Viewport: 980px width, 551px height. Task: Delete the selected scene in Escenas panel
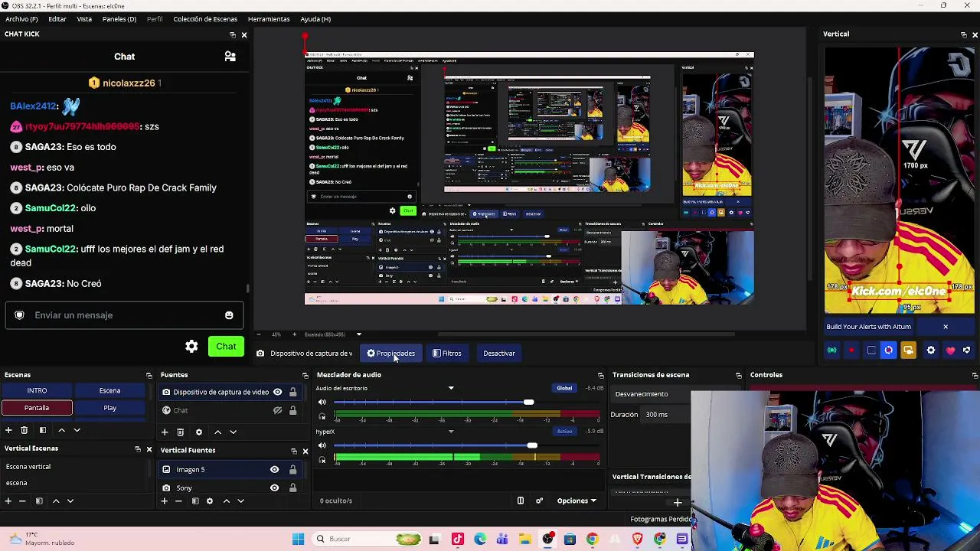[x=24, y=430]
